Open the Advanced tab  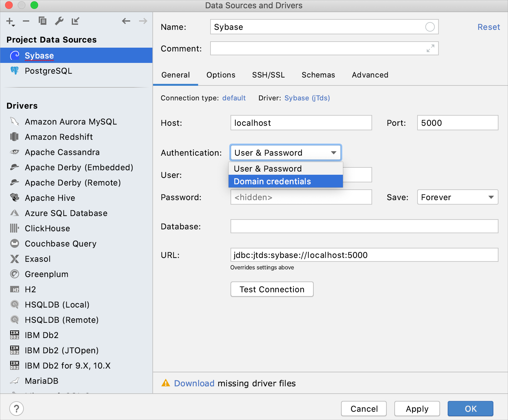(370, 75)
